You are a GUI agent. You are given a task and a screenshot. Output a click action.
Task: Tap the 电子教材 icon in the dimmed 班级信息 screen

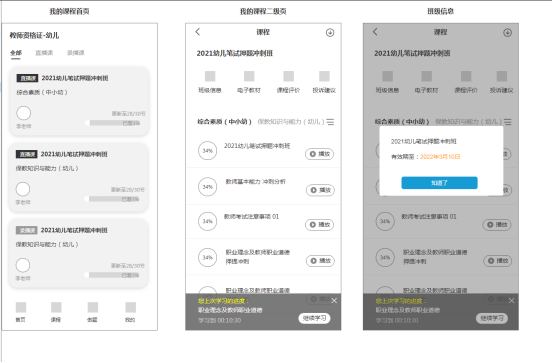click(426, 76)
